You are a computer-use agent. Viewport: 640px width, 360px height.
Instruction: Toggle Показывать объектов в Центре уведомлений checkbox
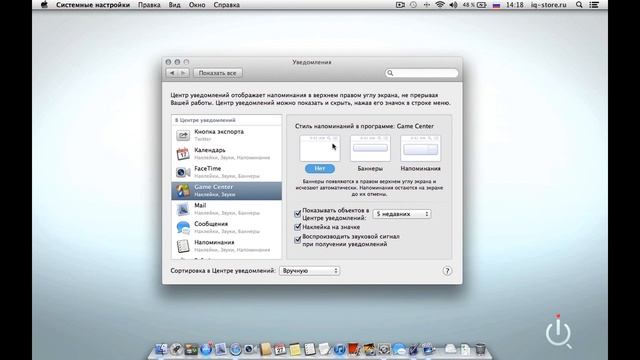coord(298,213)
